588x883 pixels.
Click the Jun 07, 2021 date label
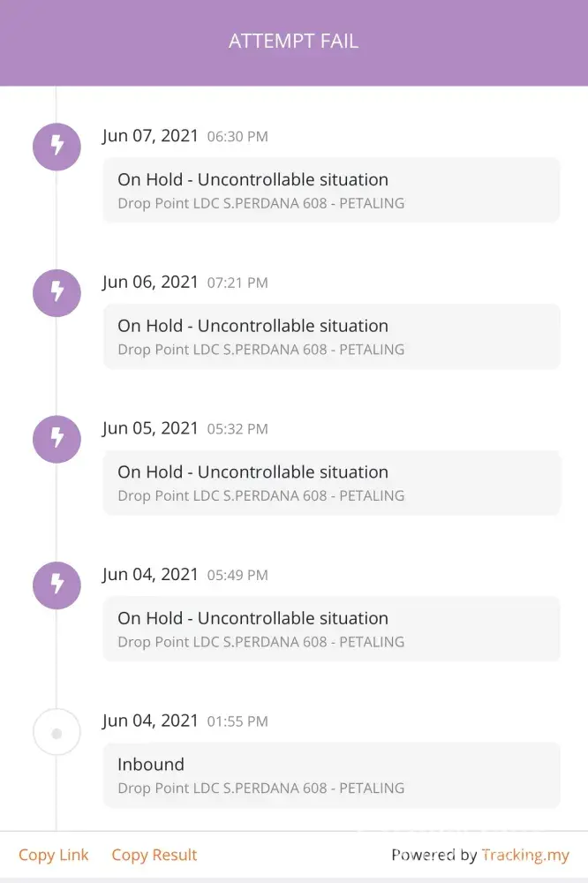[x=150, y=136]
